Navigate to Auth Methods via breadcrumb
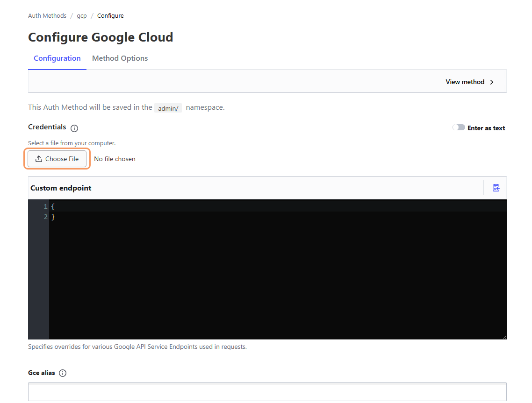Screen dimensions: 532x403 point(47,15)
